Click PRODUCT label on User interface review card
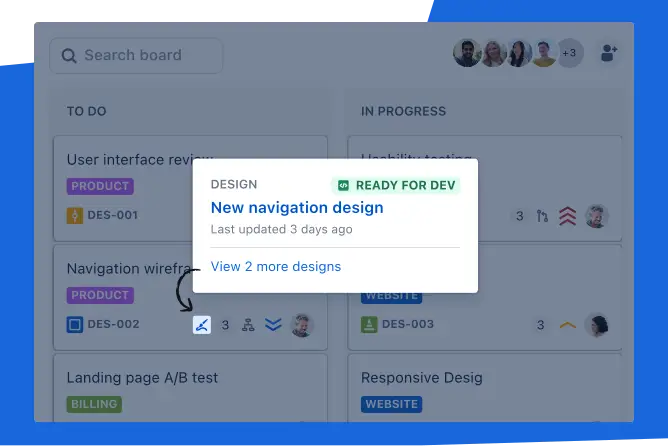 (100, 186)
